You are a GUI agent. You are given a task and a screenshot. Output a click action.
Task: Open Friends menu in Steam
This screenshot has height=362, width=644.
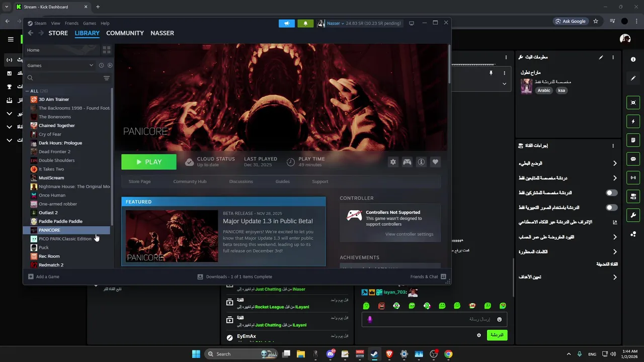coord(71,23)
